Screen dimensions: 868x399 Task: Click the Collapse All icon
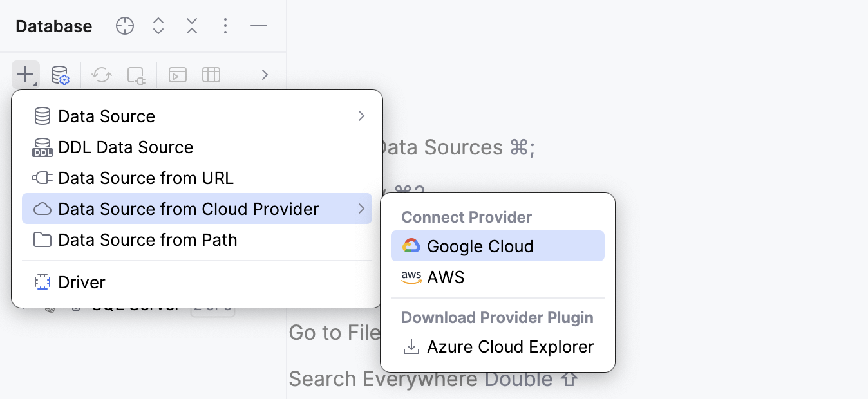191,26
